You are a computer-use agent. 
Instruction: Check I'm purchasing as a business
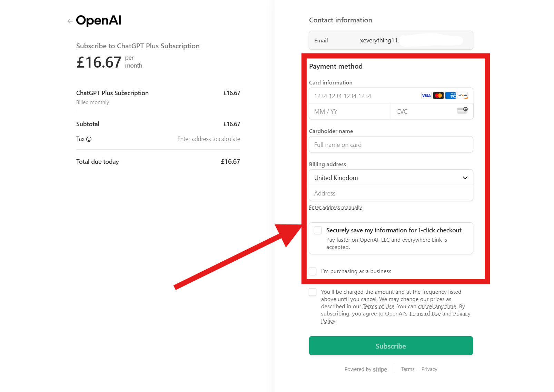pos(313,271)
